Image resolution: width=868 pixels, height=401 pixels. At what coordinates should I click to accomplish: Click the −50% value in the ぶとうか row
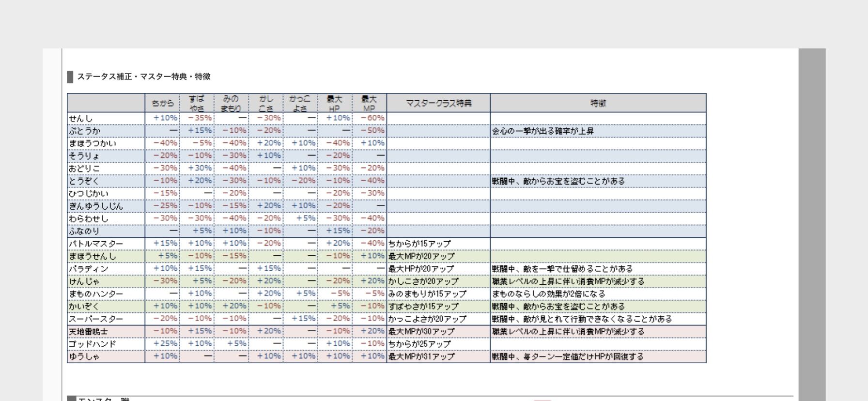[372, 131]
